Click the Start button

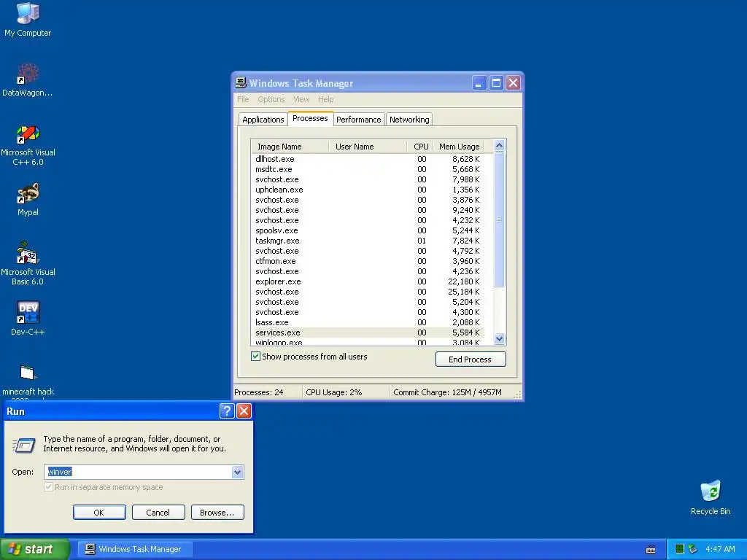[x=34, y=550]
